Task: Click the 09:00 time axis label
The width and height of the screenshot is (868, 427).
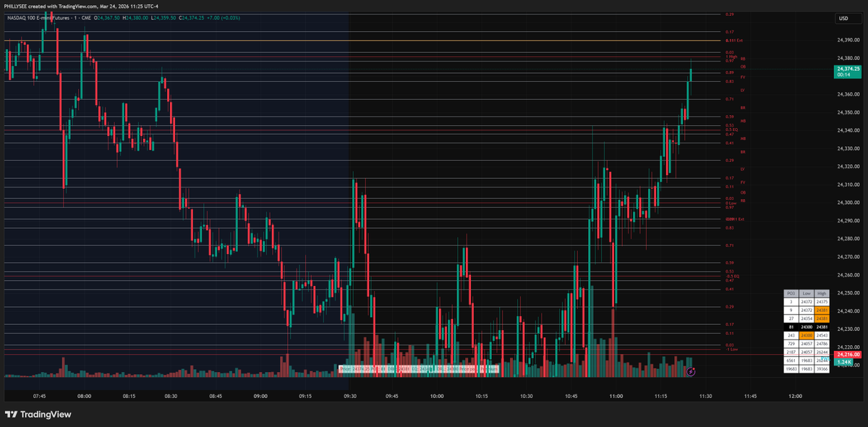Action: point(260,396)
